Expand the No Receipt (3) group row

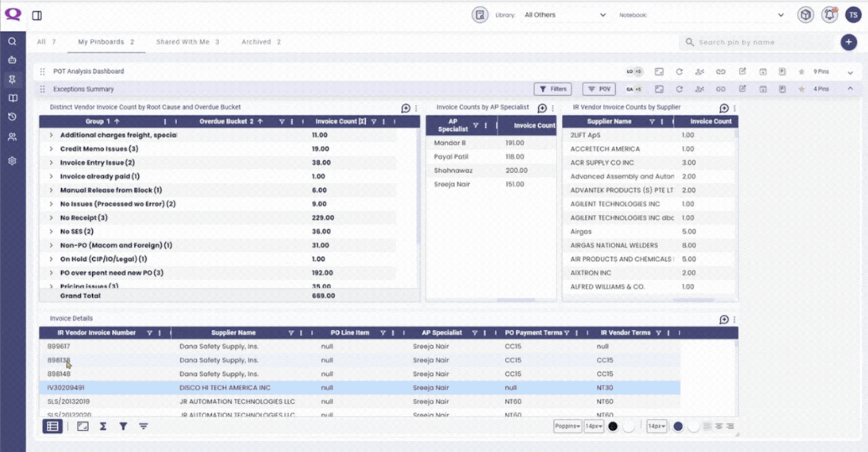[51, 218]
